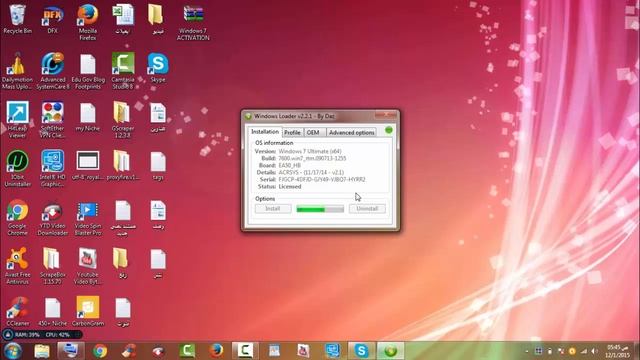Open the Advanced options tab

pyautogui.click(x=351, y=133)
